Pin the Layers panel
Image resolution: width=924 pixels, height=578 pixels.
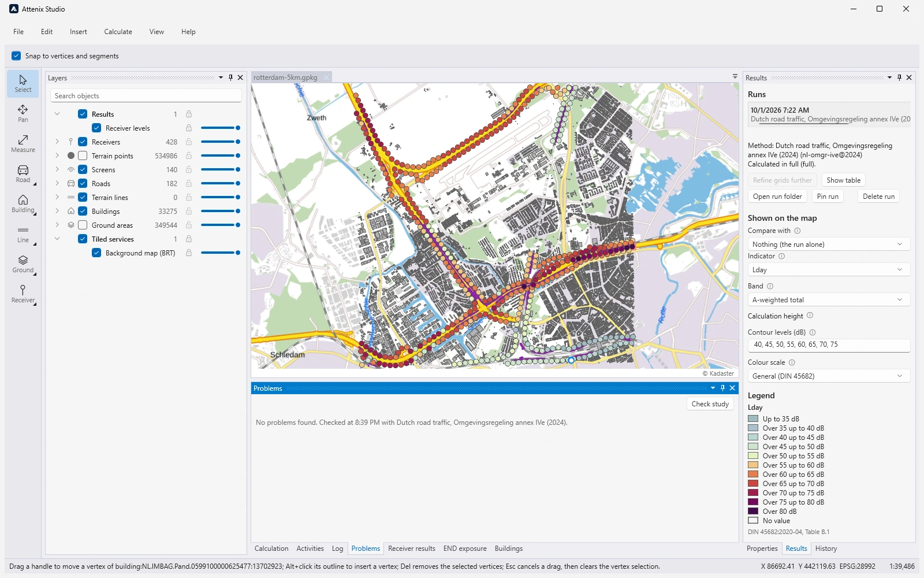point(230,77)
